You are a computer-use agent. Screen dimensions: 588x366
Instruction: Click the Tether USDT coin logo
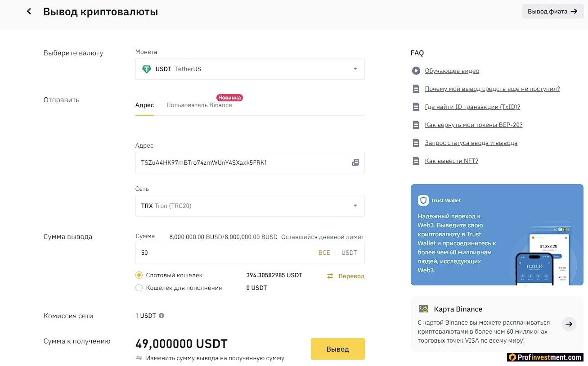(x=147, y=69)
